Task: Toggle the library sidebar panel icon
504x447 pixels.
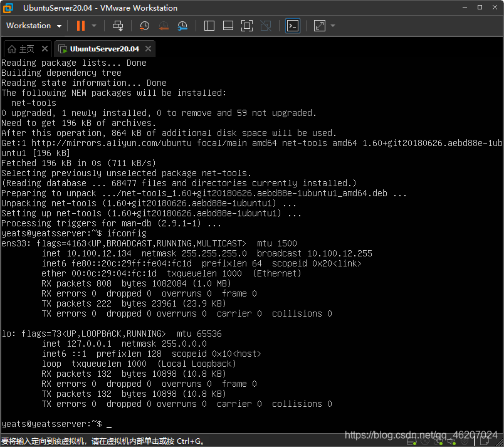Action: [209, 26]
